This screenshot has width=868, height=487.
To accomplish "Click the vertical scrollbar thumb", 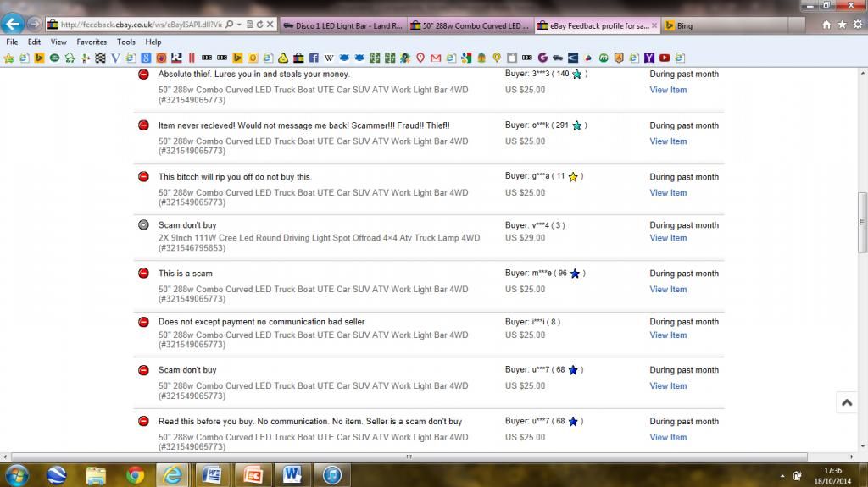I will (x=862, y=222).
